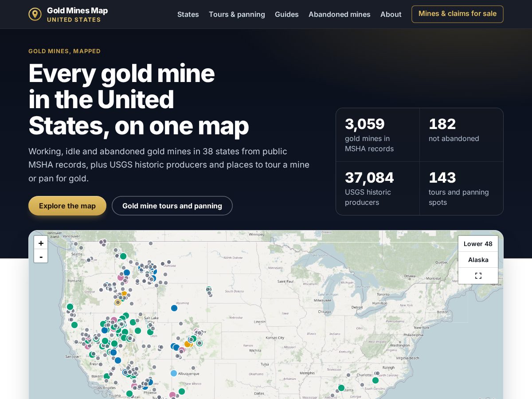Switch map view to Alaska
The width and height of the screenshot is (532, 399).
click(478, 260)
